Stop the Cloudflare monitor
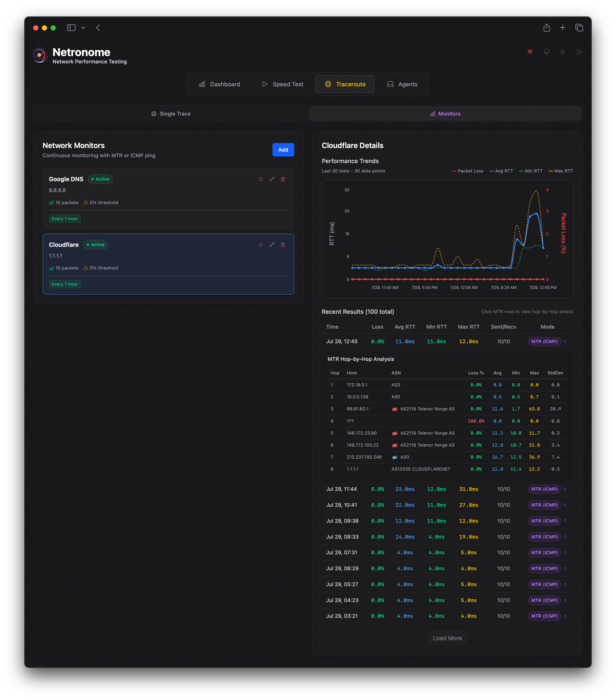The image size is (616, 700). coord(260,244)
